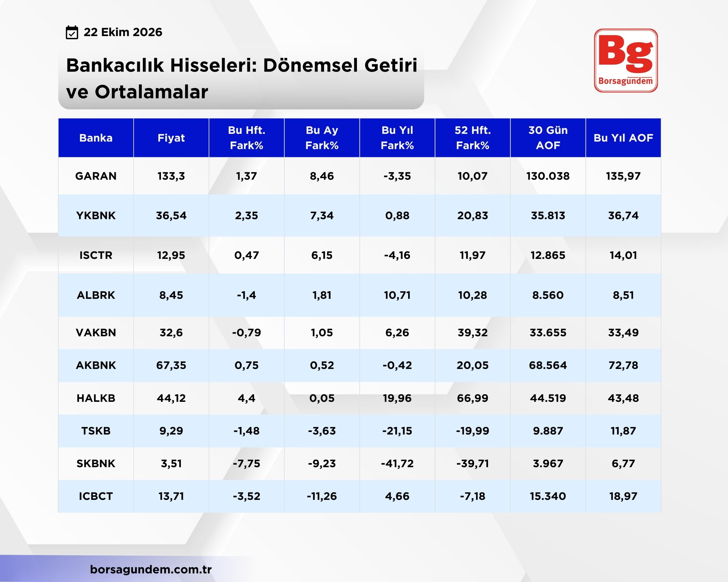
Task: Click ALBRK price value 8,45
Action: tap(171, 295)
